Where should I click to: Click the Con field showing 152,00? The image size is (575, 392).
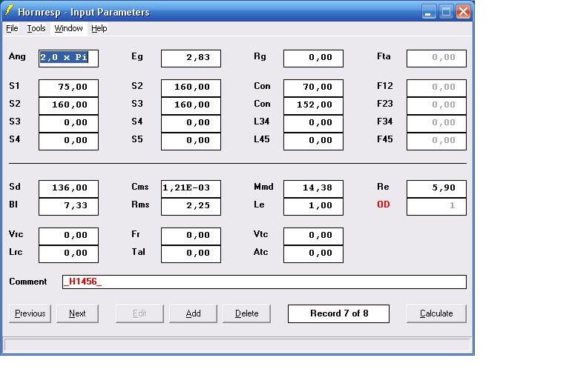click(314, 105)
